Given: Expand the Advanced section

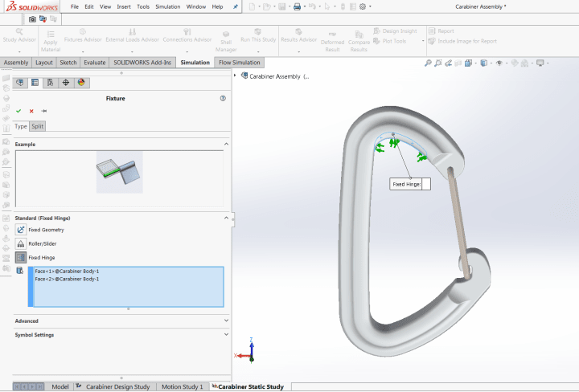Looking at the screenshot, I should coord(226,321).
